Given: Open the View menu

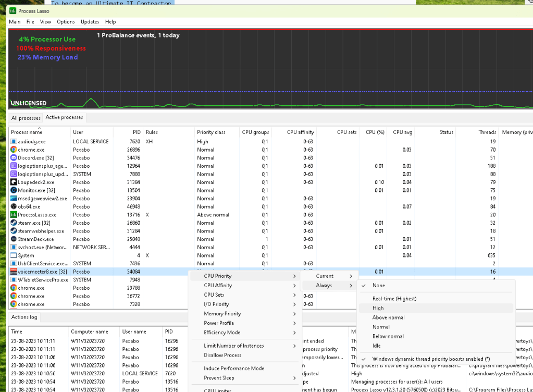Looking at the screenshot, I should (x=45, y=22).
